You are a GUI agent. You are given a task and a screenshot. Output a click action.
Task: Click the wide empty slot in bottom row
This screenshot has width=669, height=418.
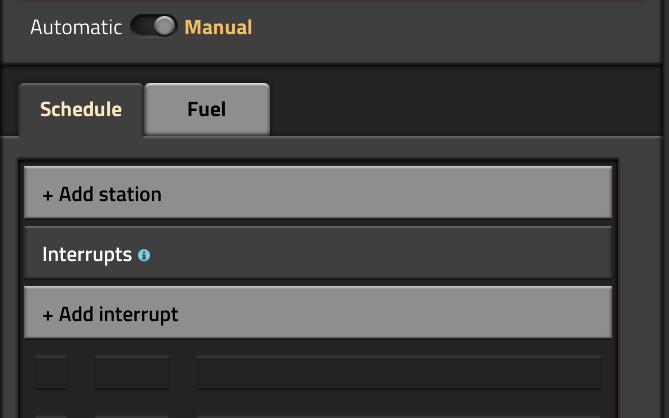[x=398, y=372]
